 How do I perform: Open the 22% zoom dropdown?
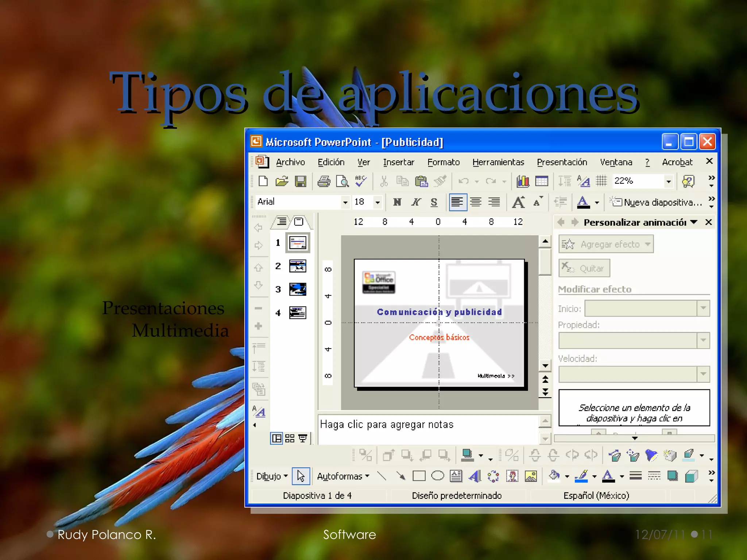[x=668, y=181]
